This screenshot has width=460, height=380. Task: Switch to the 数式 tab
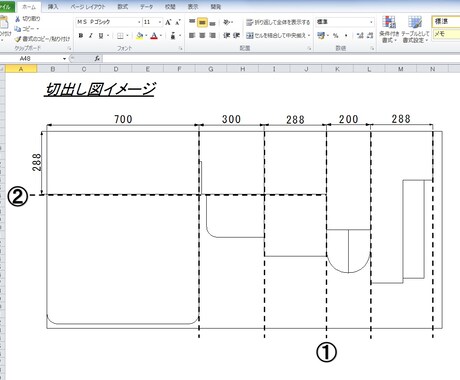click(123, 7)
